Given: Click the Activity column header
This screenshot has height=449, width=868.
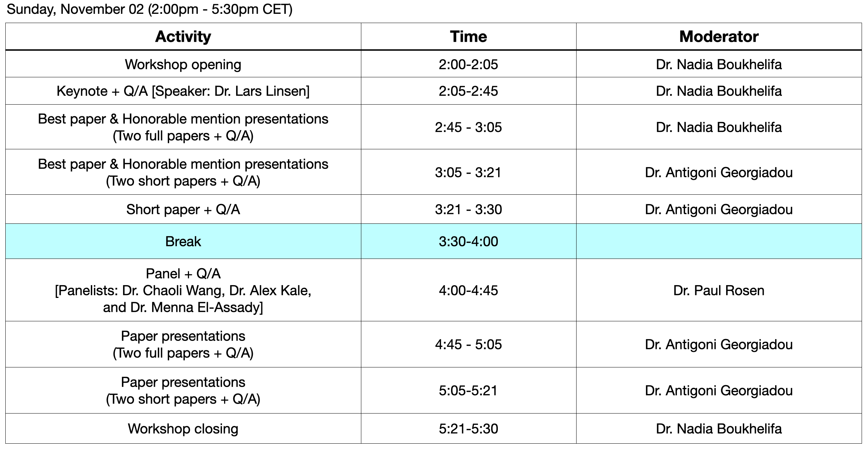Looking at the screenshot, I should tap(183, 37).
